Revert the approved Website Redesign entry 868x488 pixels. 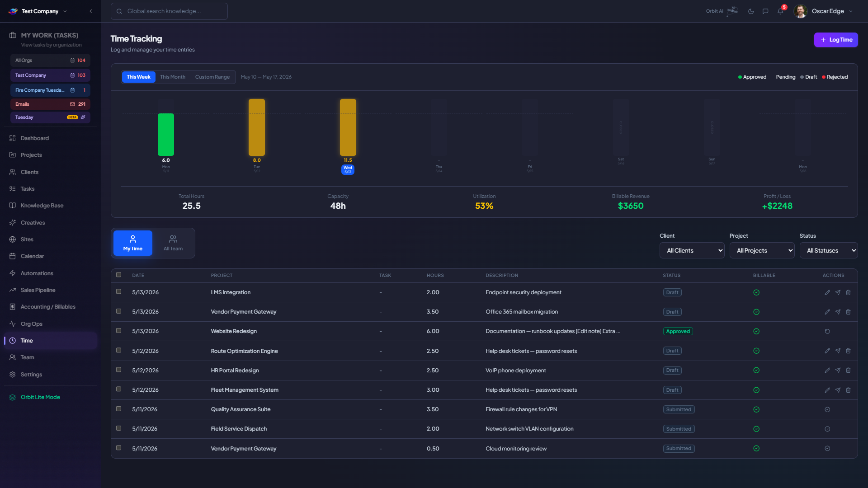827,331
